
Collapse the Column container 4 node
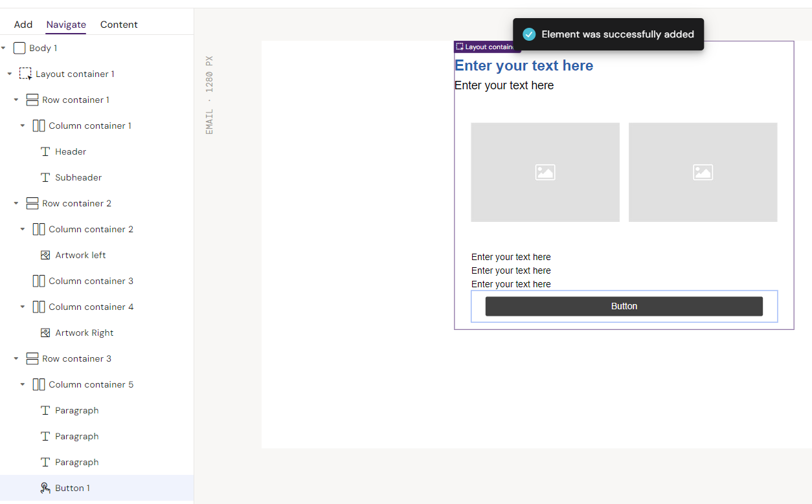(23, 307)
